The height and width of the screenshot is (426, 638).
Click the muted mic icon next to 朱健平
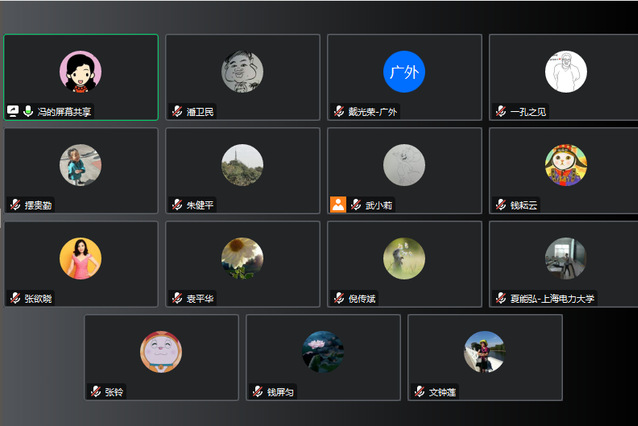[177, 205]
